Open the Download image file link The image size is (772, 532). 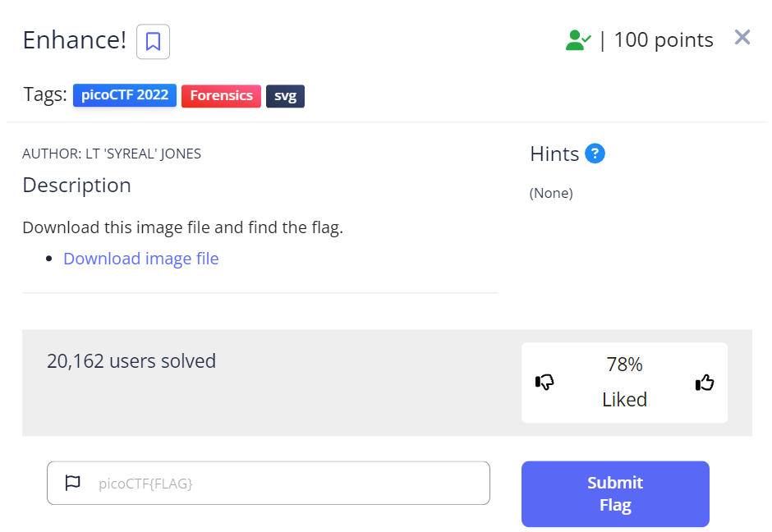pyautogui.click(x=140, y=259)
